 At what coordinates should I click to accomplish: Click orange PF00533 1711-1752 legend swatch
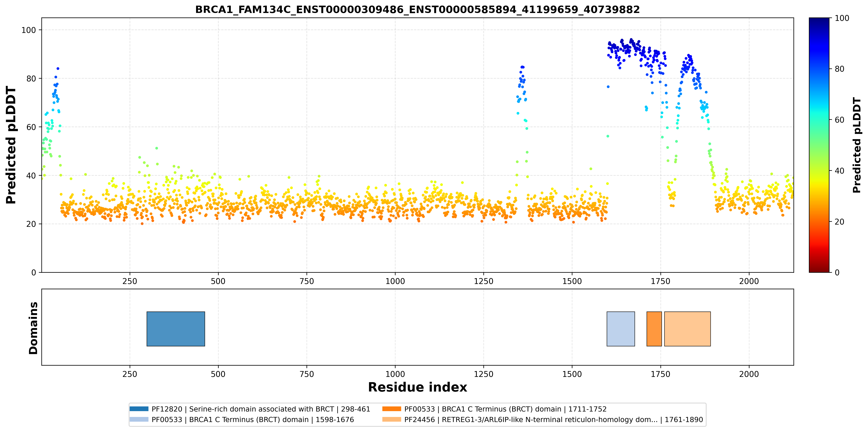(x=392, y=409)
